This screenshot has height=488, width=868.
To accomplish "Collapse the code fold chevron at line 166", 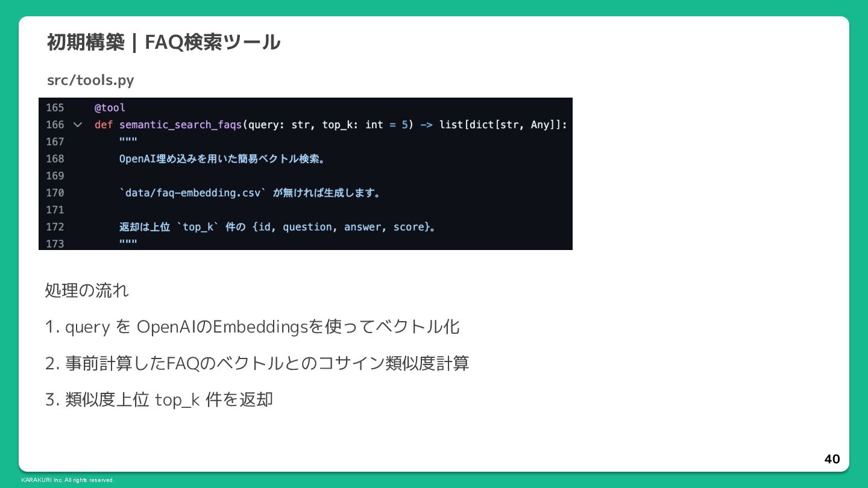I will (77, 125).
